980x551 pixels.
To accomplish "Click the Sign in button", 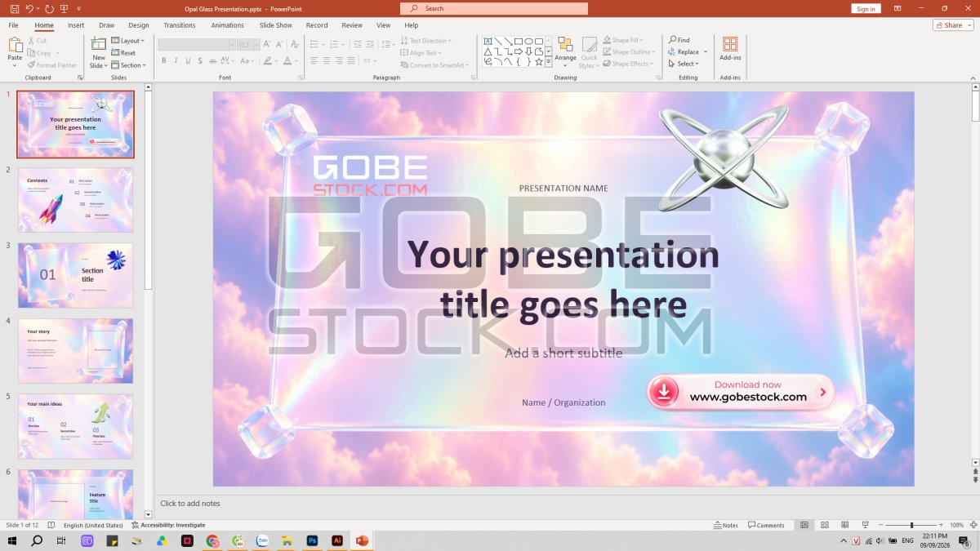I will click(866, 8).
